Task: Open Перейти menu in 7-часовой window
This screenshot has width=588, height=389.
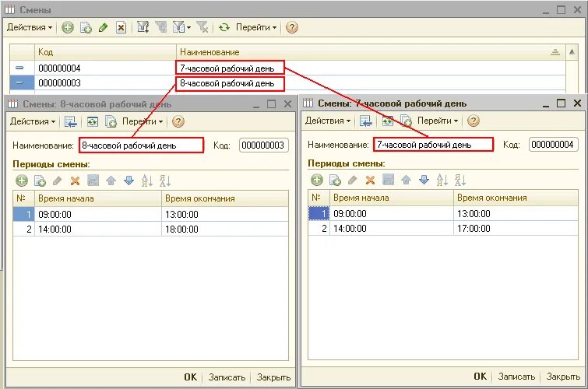Action: [x=438, y=121]
